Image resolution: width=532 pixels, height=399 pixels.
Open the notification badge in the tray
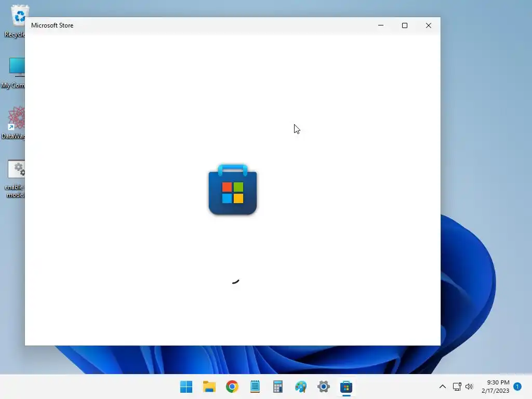point(517,387)
